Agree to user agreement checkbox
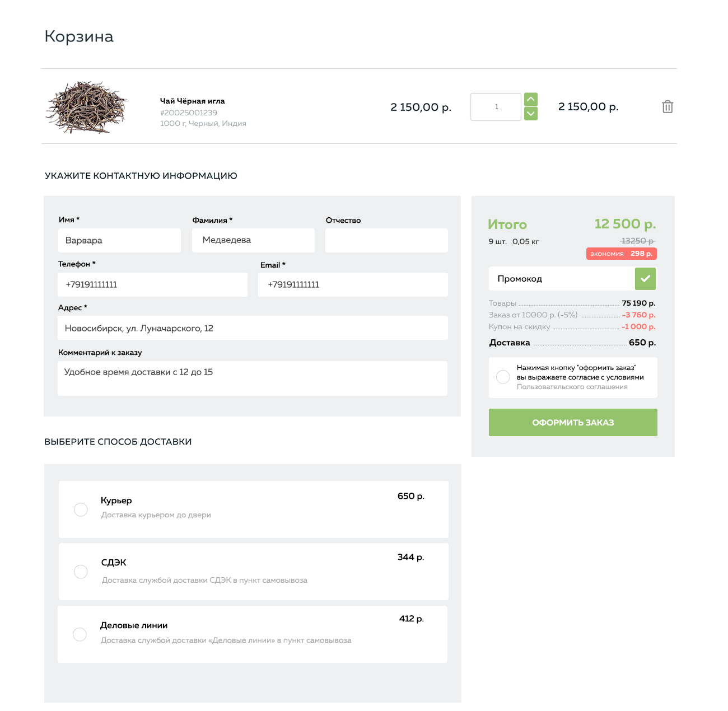Screen dimensions: 728x711 tap(503, 377)
